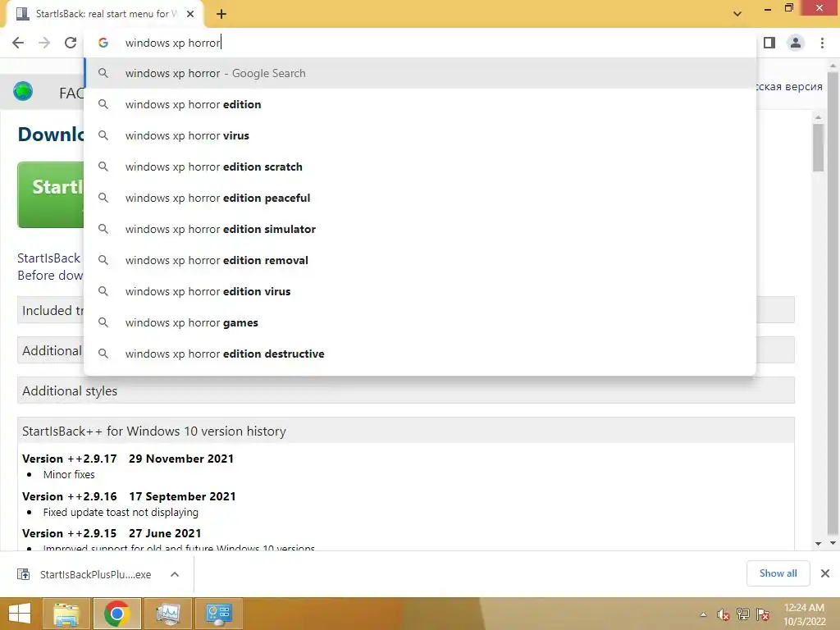Select 'windows xp horror - Google Search' suggestion
840x630 pixels.
[420, 73]
